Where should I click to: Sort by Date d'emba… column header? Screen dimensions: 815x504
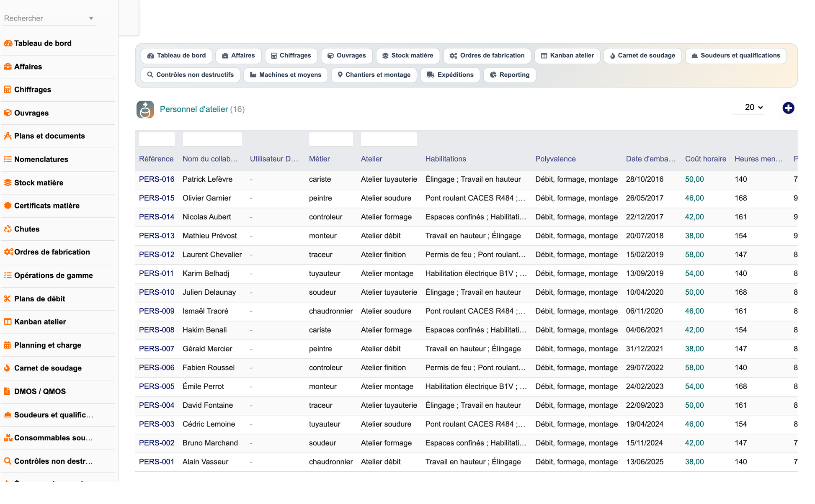coord(651,159)
